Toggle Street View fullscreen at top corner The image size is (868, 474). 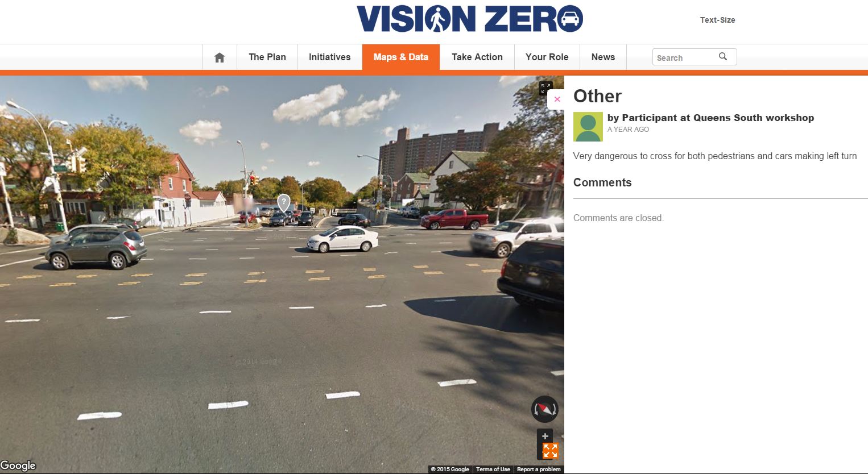point(545,88)
